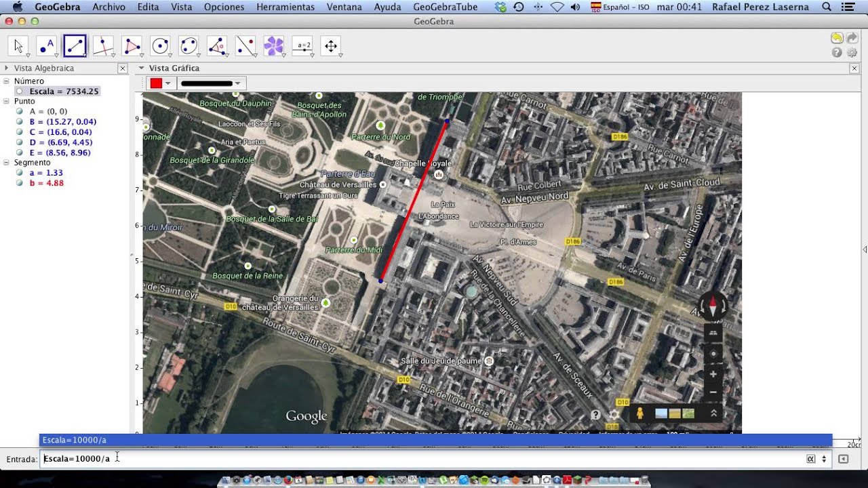
Task: Select the Circle with center tool
Action: click(x=161, y=46)
